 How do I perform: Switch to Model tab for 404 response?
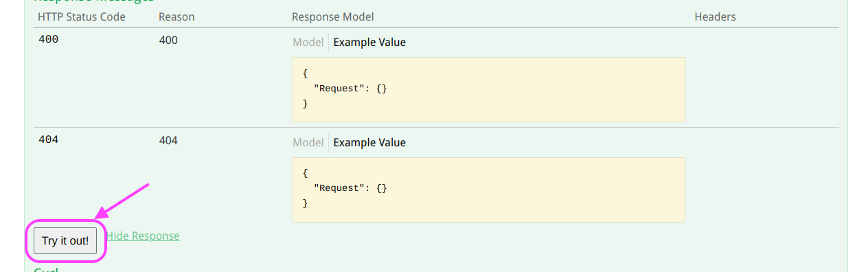pos(308,142)
